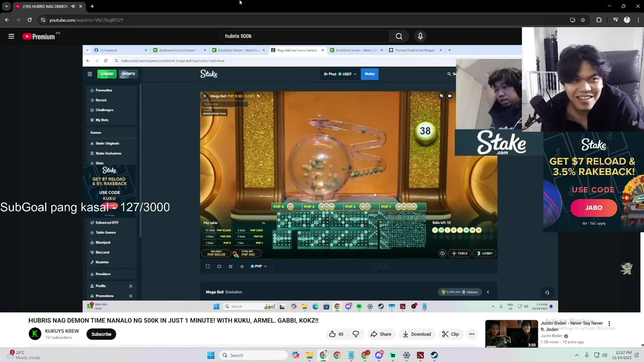Open Steam from the taskbar

tap(434, 355)
